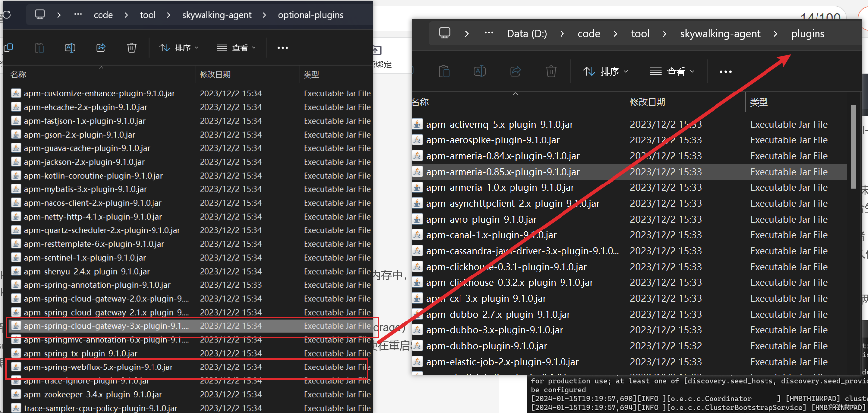Image resolution: width=868 pixels, height=413 pixels.
Task: Click the rename icon in plugins window toolbar
Action: [x=480, y=72]
